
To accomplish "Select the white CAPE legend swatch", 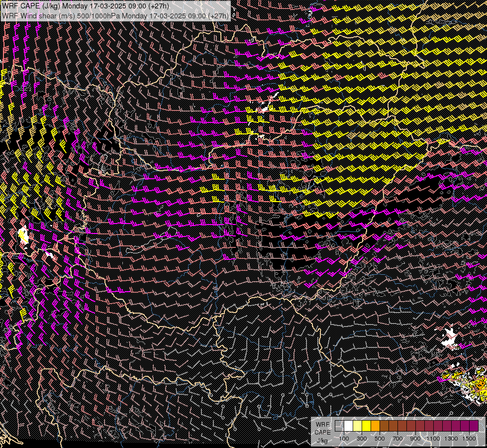I will tap(349, 426).
